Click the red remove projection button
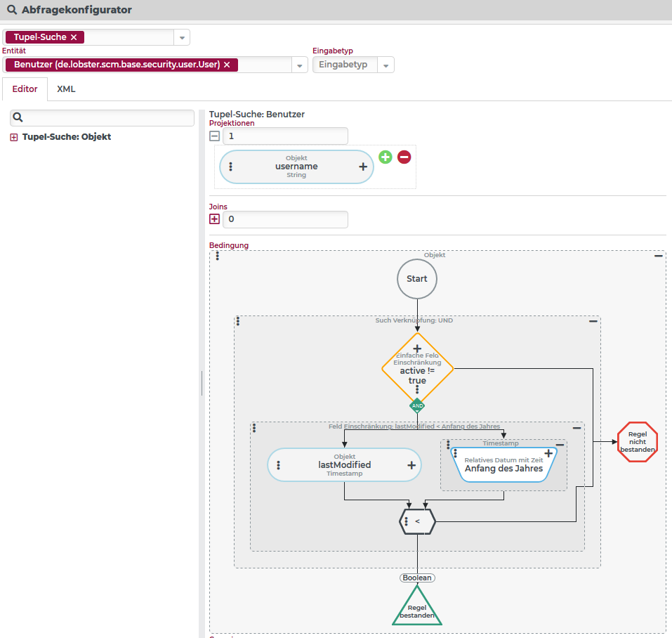672x638 pixels. (404, 157)
